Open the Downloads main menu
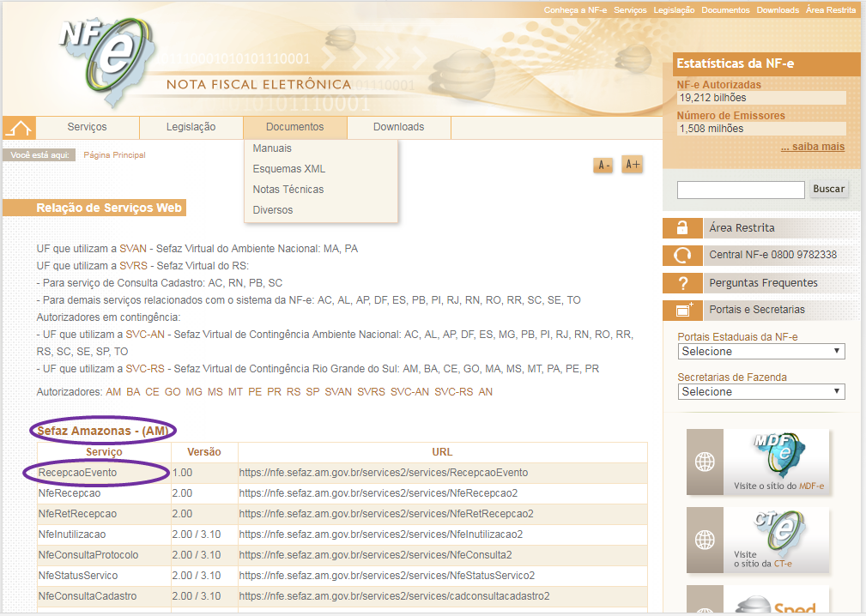The image size is (866, 616). coord(399,127)
